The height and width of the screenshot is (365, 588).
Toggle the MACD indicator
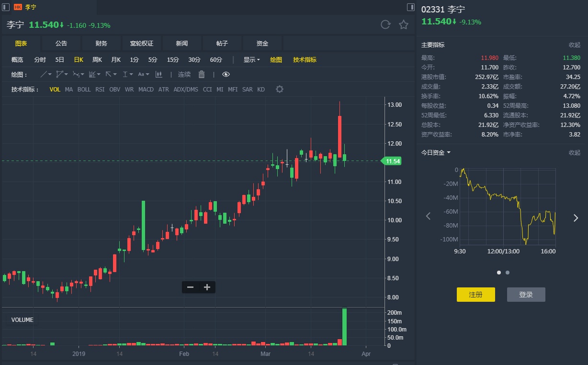[146, 90]
